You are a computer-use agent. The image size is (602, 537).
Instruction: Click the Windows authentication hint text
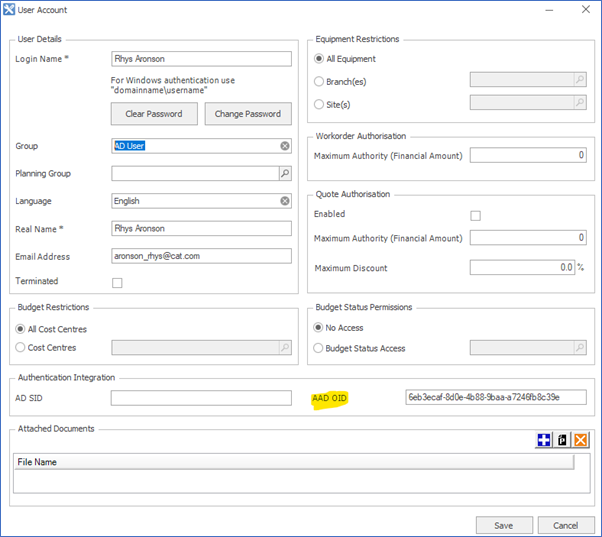pos(173,85)
